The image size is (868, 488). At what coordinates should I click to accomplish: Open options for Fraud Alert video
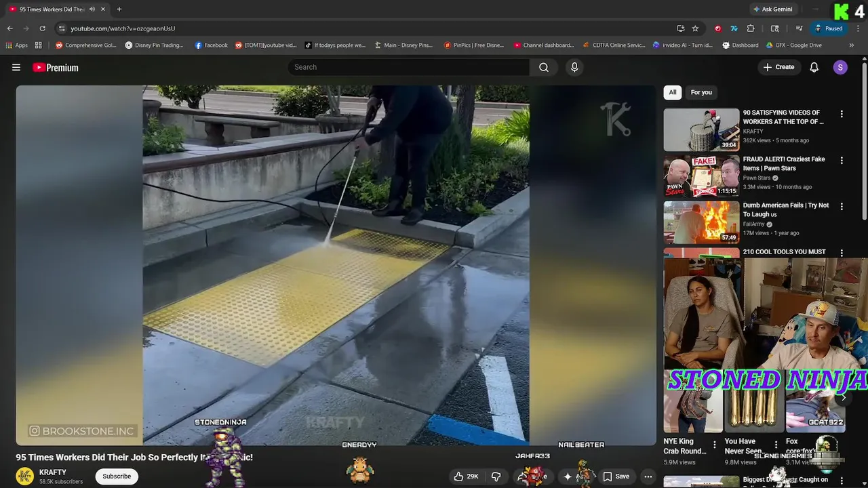[x=842, y=161]
